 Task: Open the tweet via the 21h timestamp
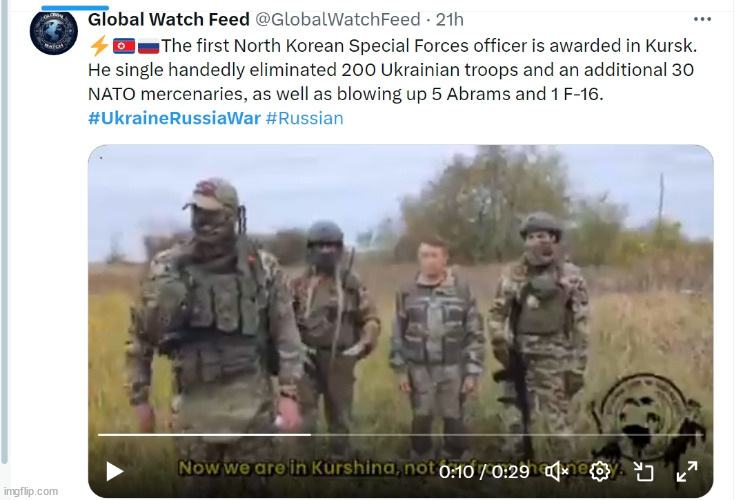coord(449,19)
